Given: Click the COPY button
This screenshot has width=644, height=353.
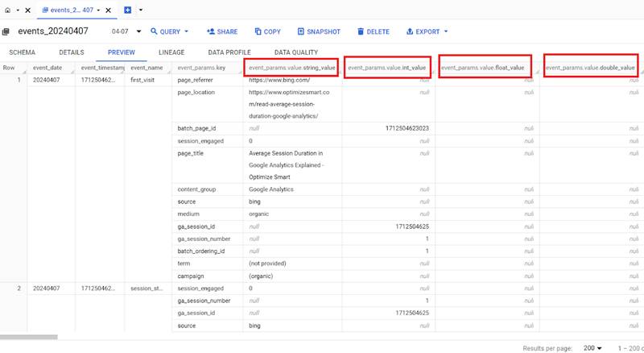Looking at the screenshot, I should point(267,31).
